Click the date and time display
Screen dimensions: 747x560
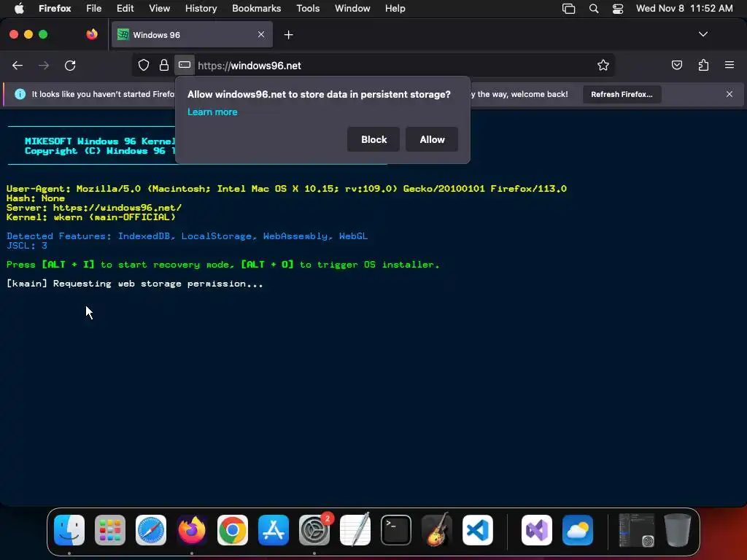[684, 9]
